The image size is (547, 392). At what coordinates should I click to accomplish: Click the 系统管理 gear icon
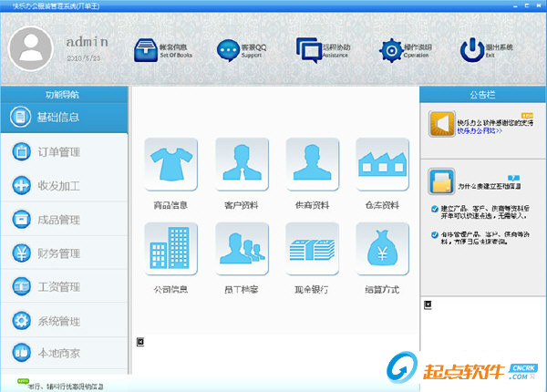pos(21,320)
